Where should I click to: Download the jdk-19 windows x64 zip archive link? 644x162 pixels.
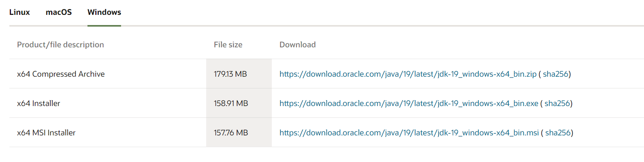408,74
